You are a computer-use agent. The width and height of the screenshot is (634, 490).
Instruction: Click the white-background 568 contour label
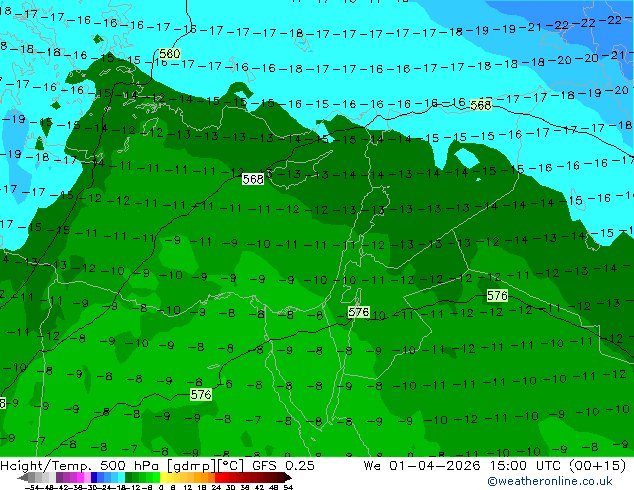point(253,179)
